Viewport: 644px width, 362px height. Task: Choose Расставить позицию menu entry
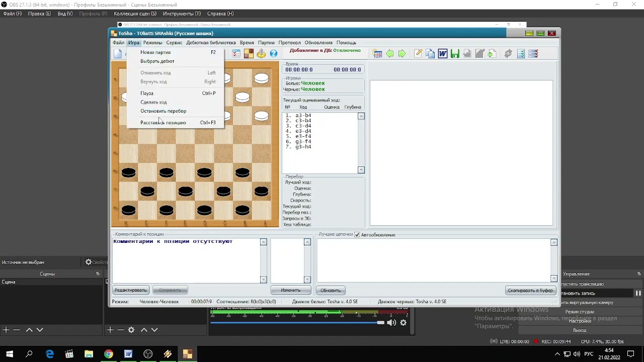click(x=175, y=123)
